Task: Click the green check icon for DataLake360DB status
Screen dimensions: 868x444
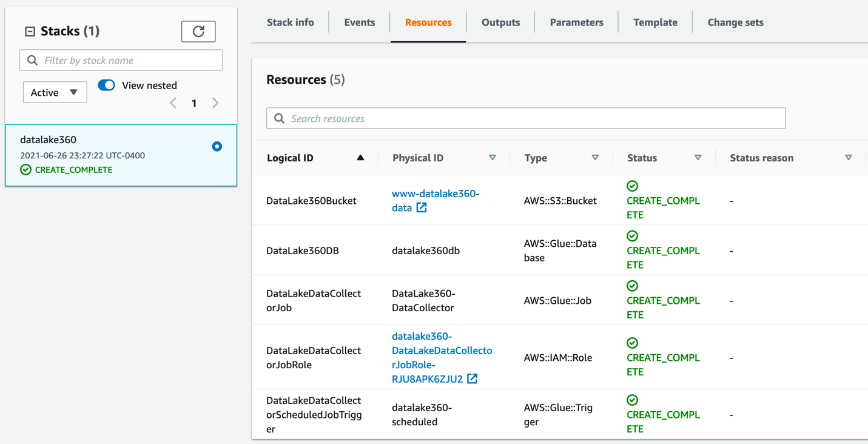Action: (632, 236)
